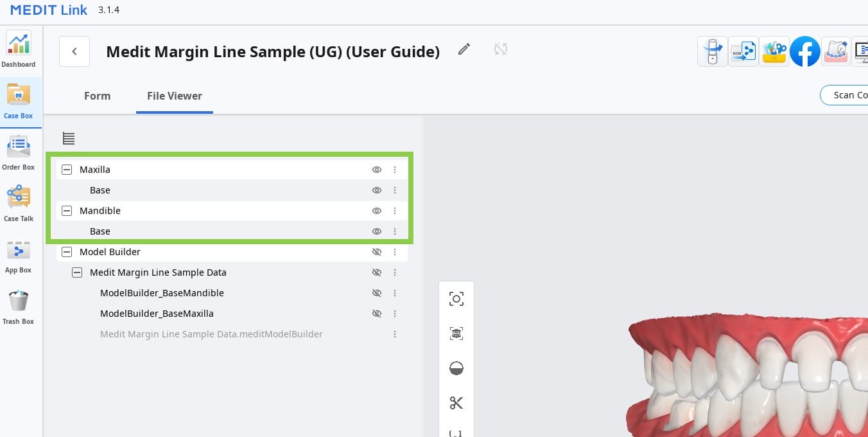Show the ModelBuilder_BaseMaxilla model
The height and width of the screenshot is (437, 868).
pyautogui.click(x=377, y=314)
